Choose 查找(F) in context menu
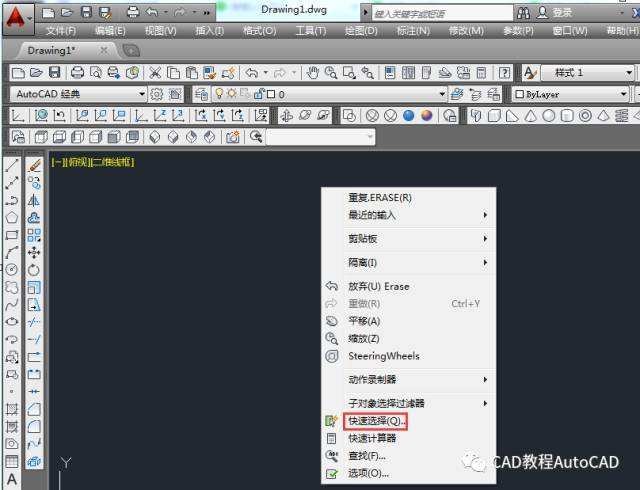The image size is (640, 490). (x=409, y=456)
